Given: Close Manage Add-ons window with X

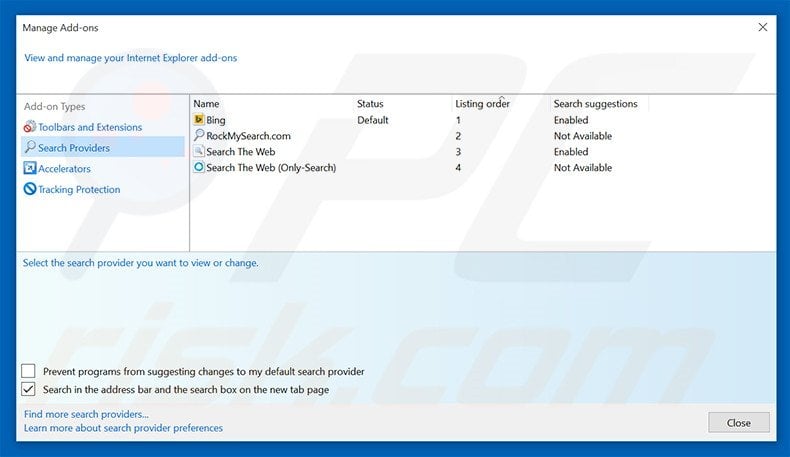Looking at the screenshot, I should [x=763, y=27].
